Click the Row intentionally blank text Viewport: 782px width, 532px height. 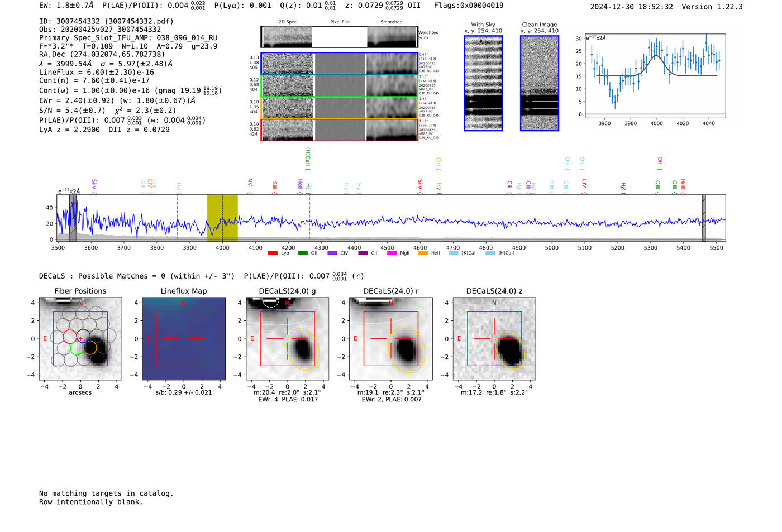point(91,502)
